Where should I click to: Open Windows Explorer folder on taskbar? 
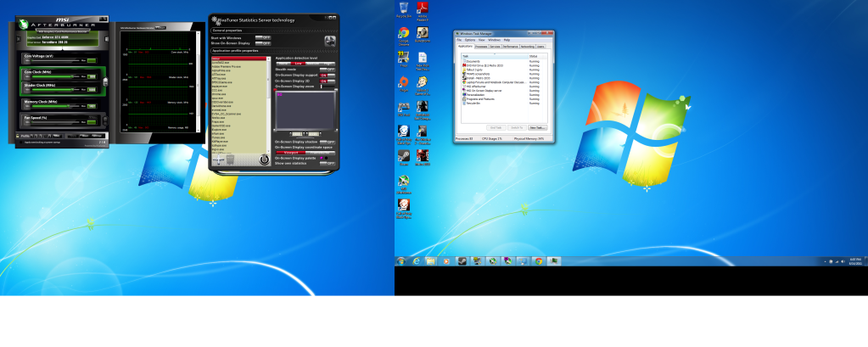pos(431,261)
